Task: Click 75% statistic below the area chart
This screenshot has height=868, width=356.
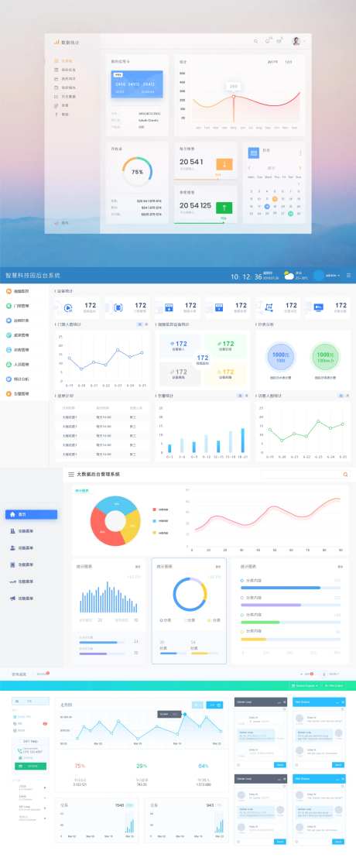Action: point(80,766)
